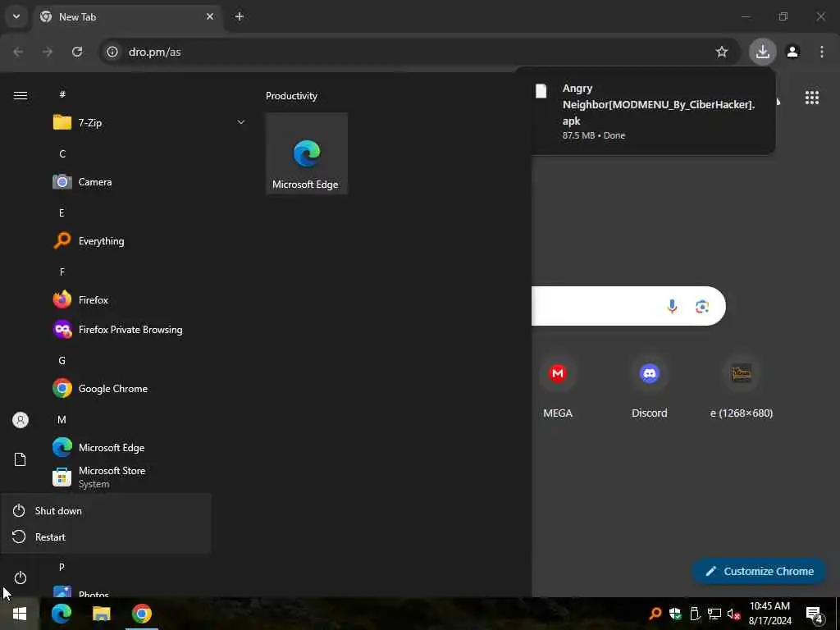This screenshot has width=840, height=630.
Task: Open the Start menu hamburger navigation icon
Action: tap(21, 95)
